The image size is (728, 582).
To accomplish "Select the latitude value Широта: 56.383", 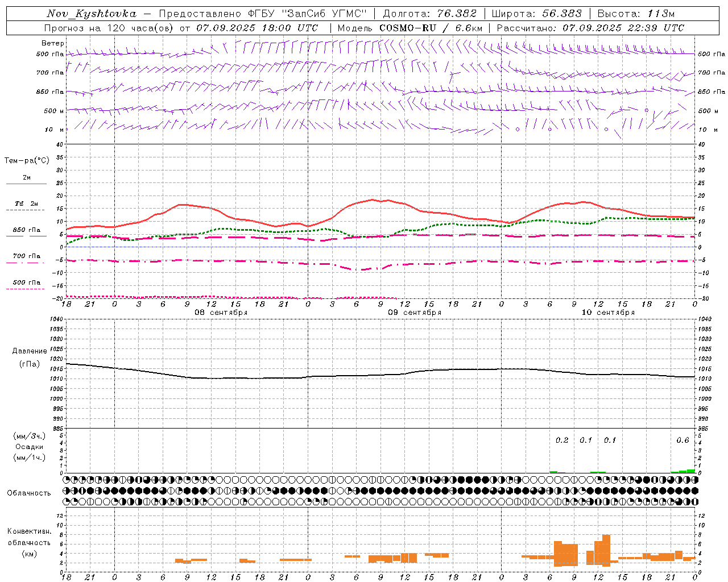I will click(536, 14).
